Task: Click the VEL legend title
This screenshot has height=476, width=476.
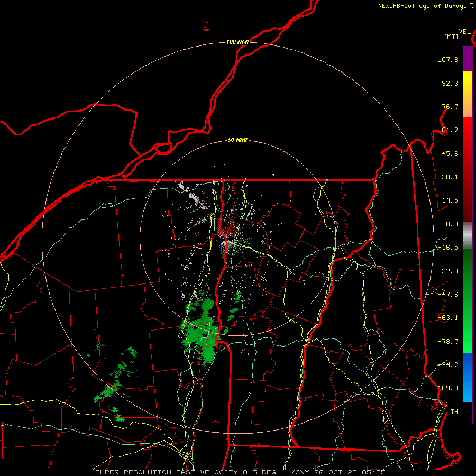Action: tap(465, 32)
